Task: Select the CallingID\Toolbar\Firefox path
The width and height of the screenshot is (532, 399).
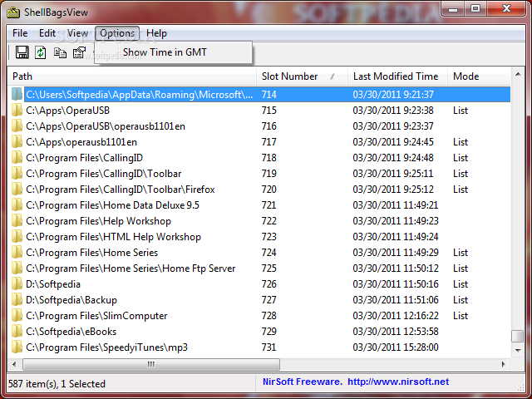Action: coord(121,190)
